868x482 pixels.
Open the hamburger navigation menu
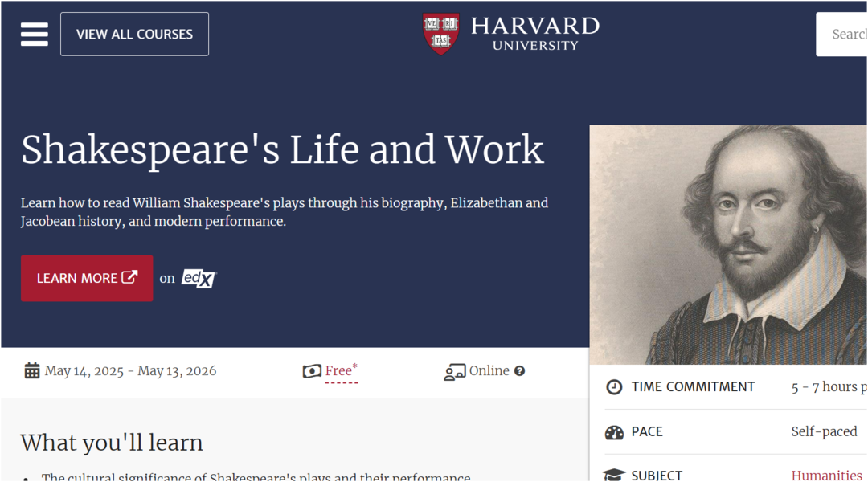35,35
